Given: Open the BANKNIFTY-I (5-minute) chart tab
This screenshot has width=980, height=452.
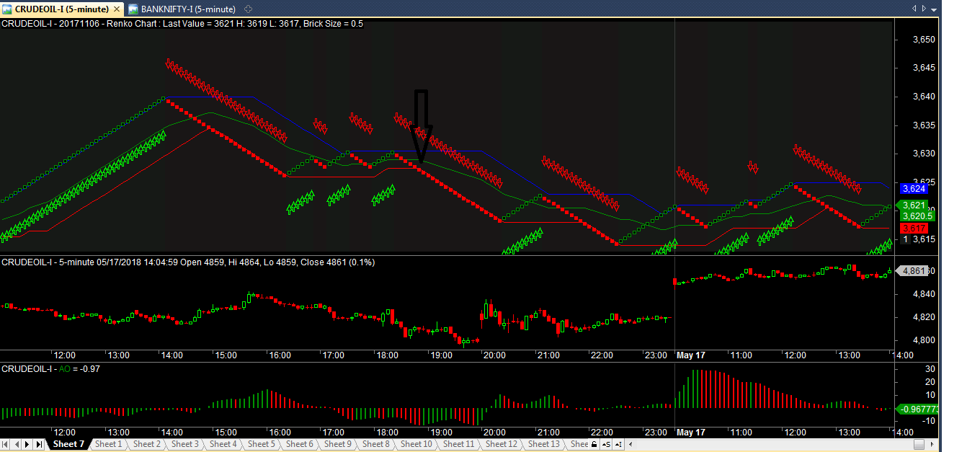Looking at the screenshot, I should (x=182, y=9).
